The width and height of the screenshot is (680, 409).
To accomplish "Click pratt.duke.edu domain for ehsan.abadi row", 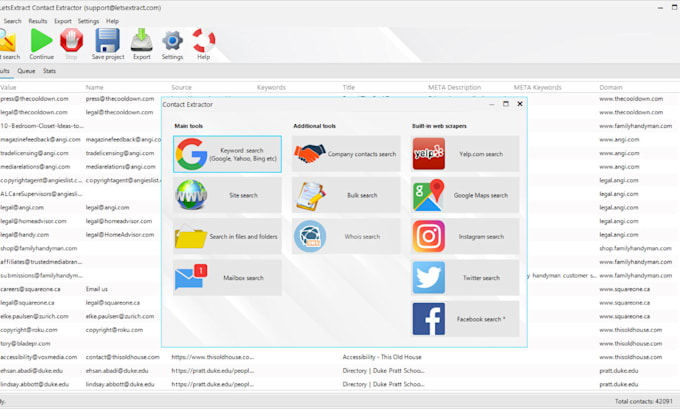I will tap(618, 370).
